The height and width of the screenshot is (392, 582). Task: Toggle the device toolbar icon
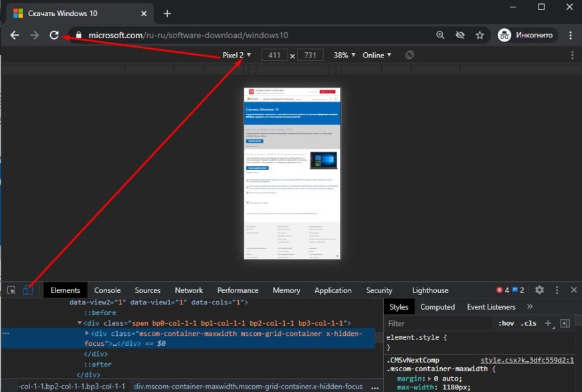tap(28, 290)
